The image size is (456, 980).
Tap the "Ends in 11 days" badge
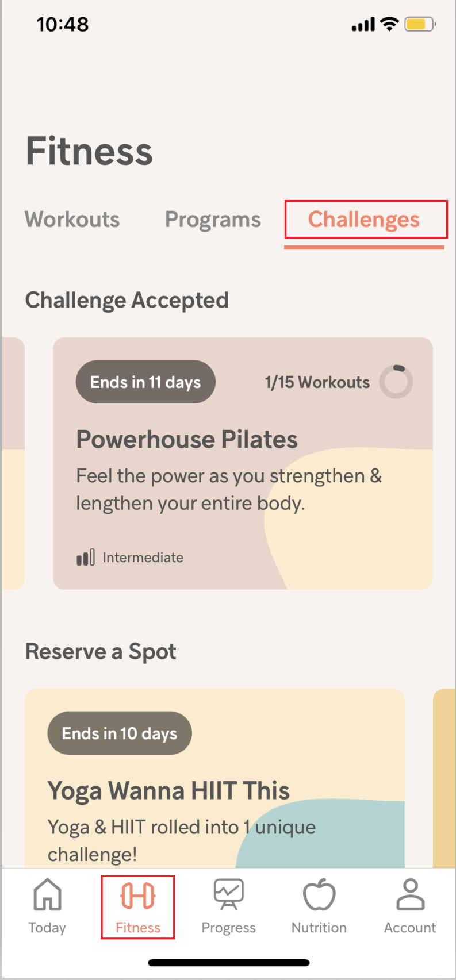point(145,382)
